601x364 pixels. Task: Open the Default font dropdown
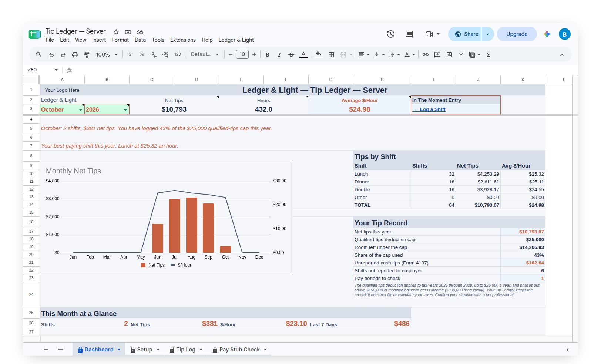click(205, 55)
